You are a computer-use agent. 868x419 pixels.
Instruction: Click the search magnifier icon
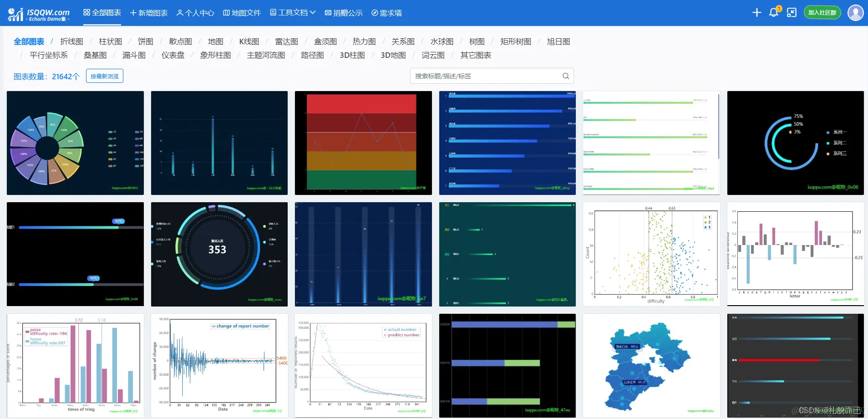point(565,76)
